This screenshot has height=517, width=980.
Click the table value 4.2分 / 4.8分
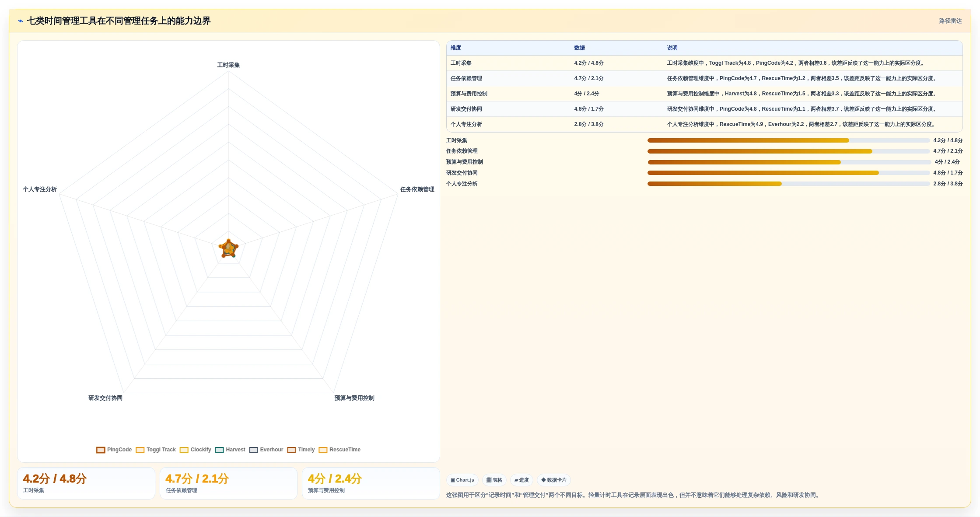(589, 63)
